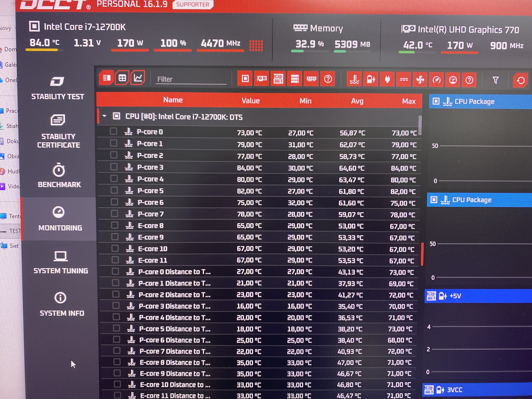Toggle the graphics card hardware filter icon
Screen dimensions: 532x399
coord(262,78)
